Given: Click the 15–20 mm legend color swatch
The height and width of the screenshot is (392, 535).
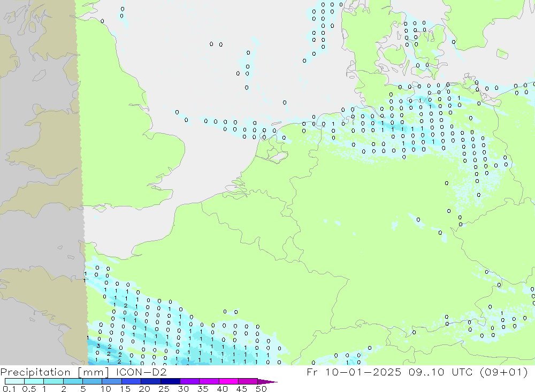Looking at the screenshot, I should (x=132, y=381).
